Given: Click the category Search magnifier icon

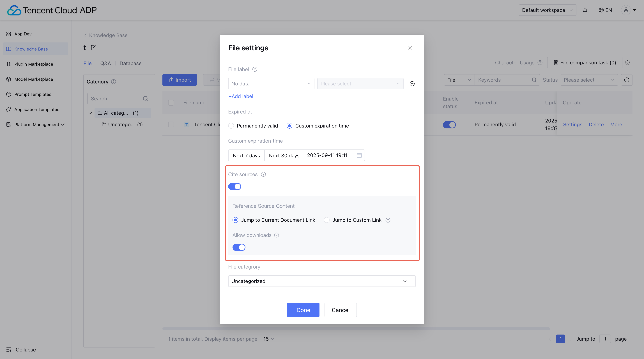Looking at the screenshot, I should (145, 99).
